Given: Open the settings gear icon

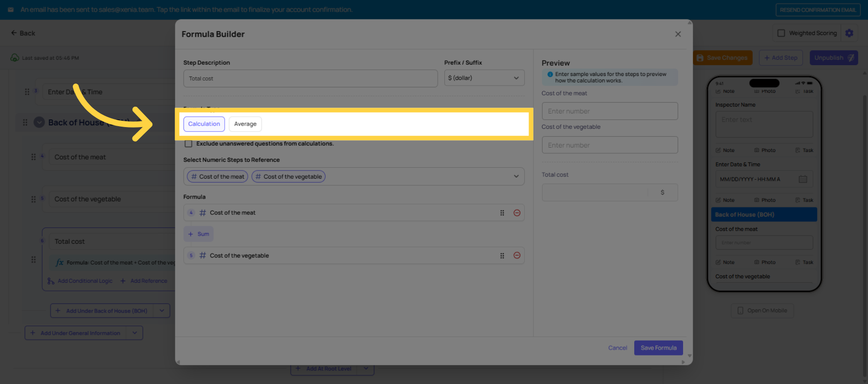Looking at the screenshot, I should pos(849,33).
